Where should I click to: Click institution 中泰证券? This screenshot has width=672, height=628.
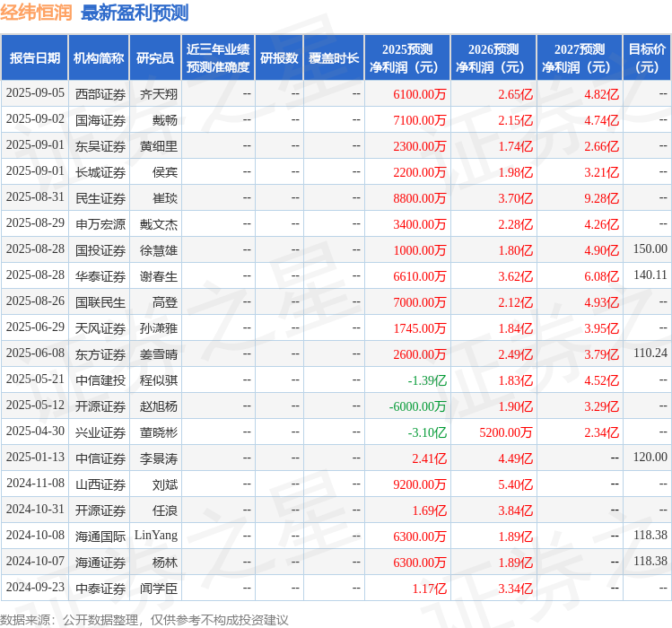(100, 589)
